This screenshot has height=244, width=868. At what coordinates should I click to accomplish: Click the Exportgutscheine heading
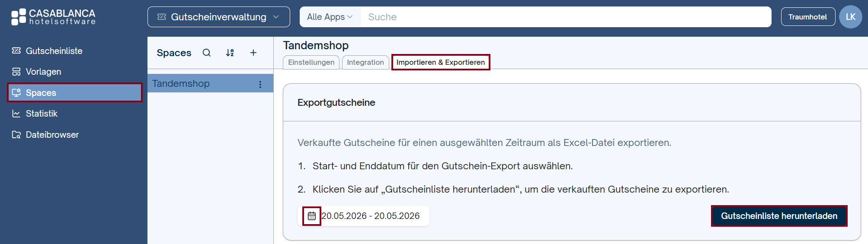click(336, 103)
